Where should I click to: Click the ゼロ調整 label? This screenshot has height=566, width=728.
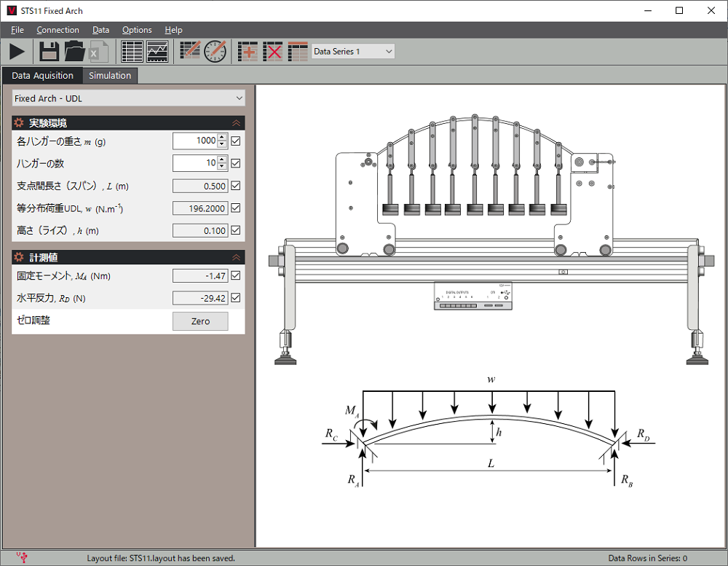33,321
